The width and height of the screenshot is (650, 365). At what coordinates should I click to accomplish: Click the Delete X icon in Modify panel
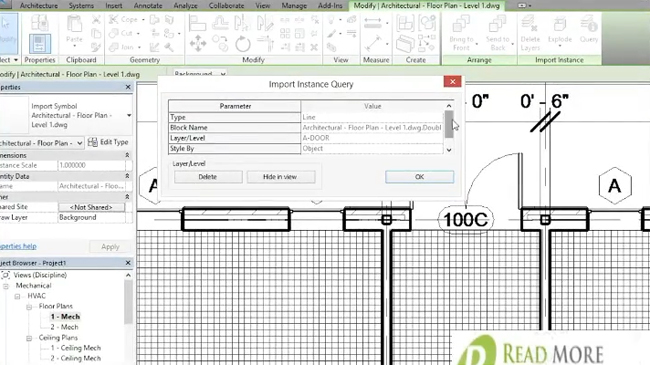314,47
